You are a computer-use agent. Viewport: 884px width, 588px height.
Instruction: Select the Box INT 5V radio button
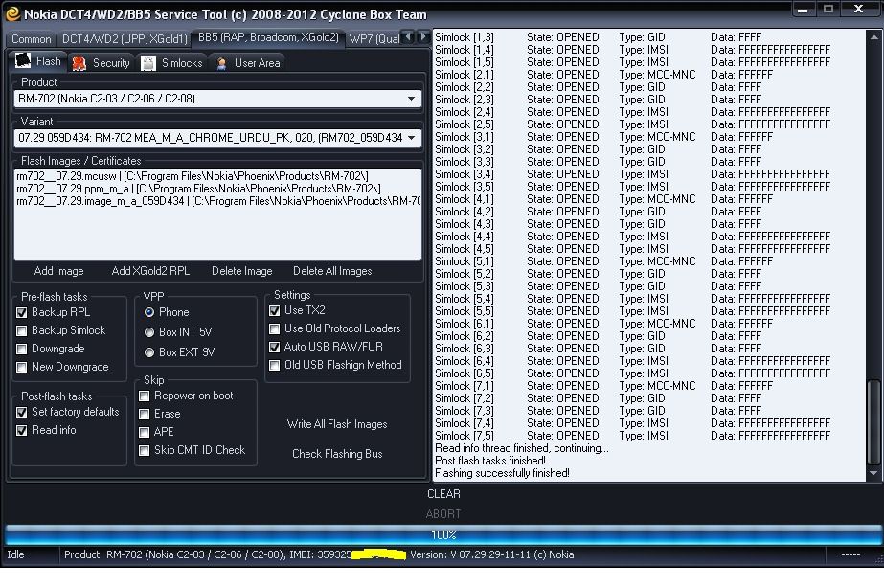(149, 332)
